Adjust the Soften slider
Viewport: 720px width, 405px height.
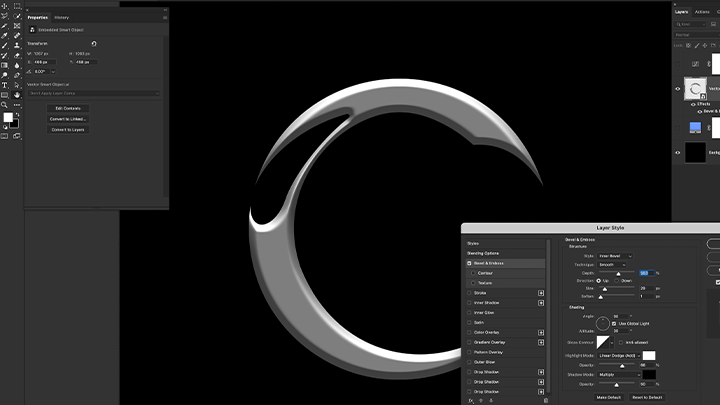pos(601,297)
